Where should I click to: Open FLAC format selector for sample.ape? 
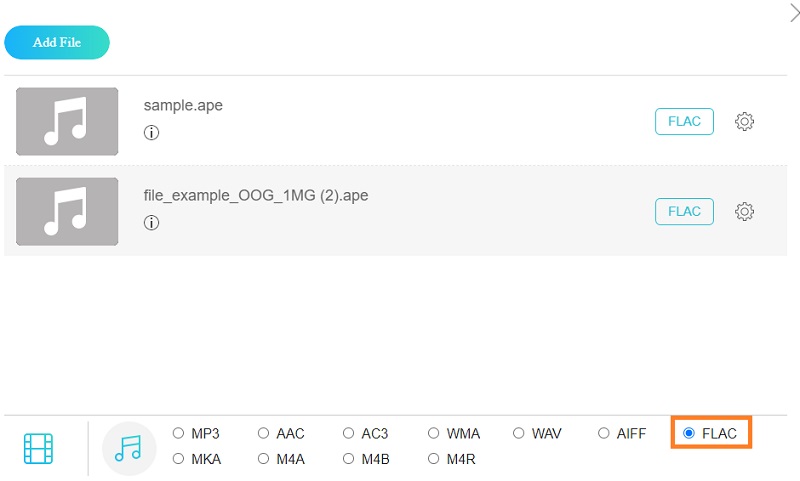[x=684, y=122]
